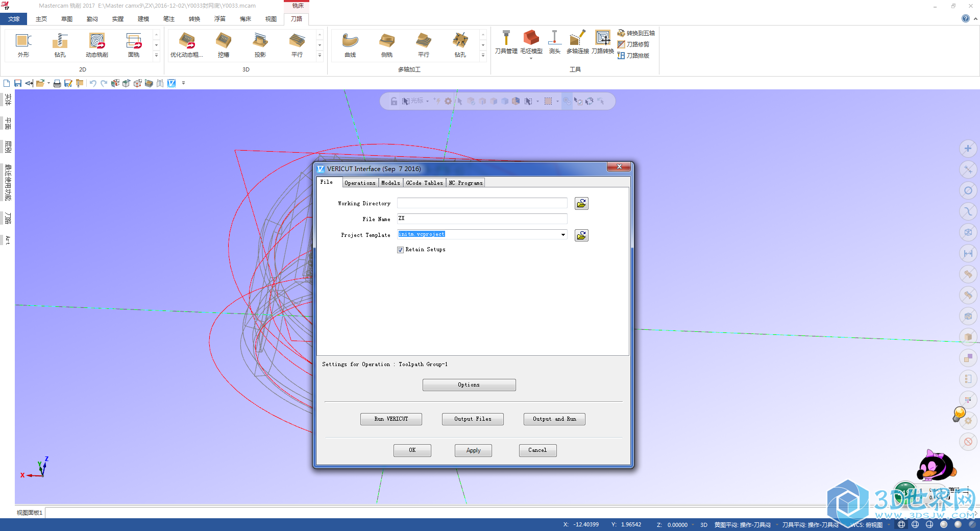
Task: Open the 刀路 toolpaths side panel tab
Action: coord(8,219)
